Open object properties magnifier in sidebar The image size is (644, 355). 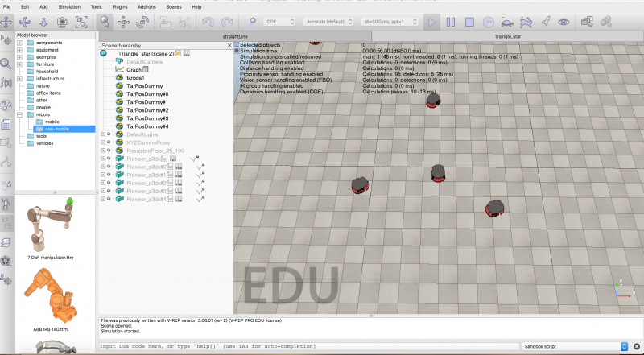(6, 64)
